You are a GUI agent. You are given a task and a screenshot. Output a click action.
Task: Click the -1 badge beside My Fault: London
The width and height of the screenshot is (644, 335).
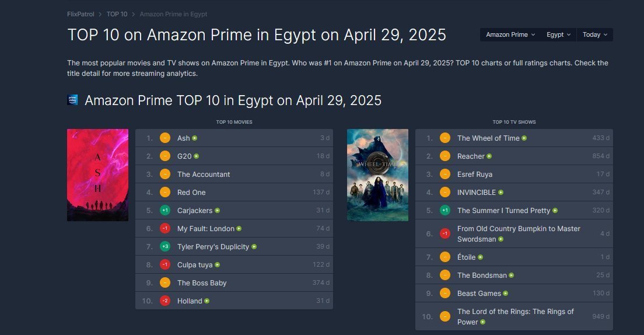(165, 229)
